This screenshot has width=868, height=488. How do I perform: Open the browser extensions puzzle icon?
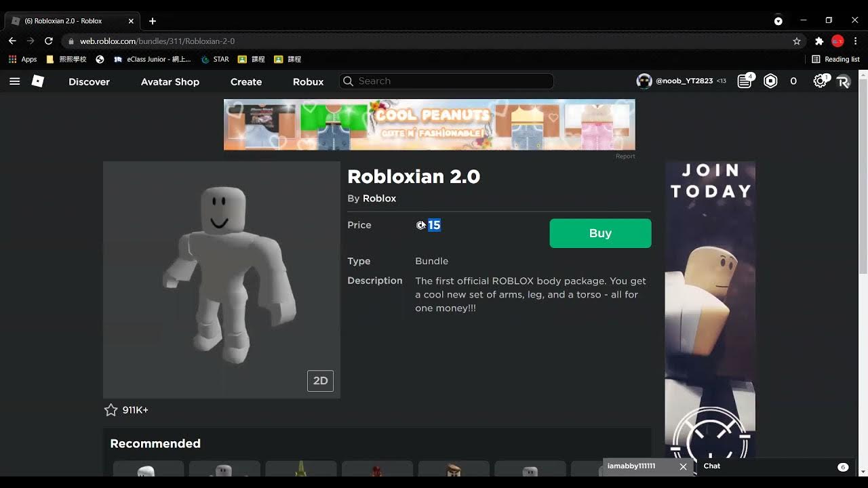[819, 41]
